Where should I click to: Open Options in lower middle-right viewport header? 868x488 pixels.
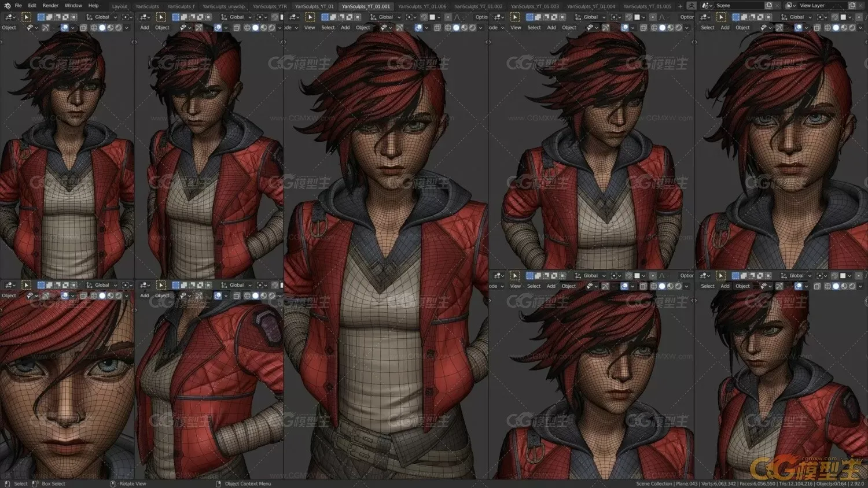pyautogui.click(x=687, y=275)
